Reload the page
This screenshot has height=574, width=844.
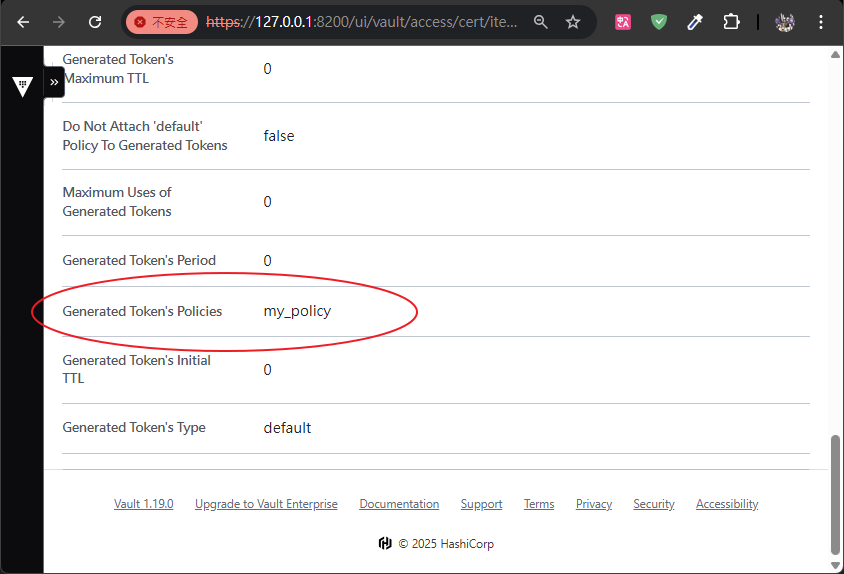pyautogui.click(x=95, y=21)
